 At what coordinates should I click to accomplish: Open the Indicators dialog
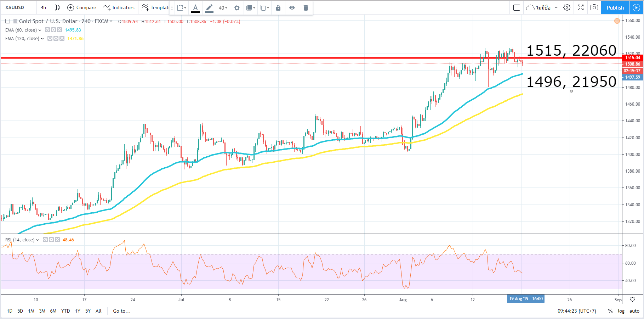click(x=119, y=7)
